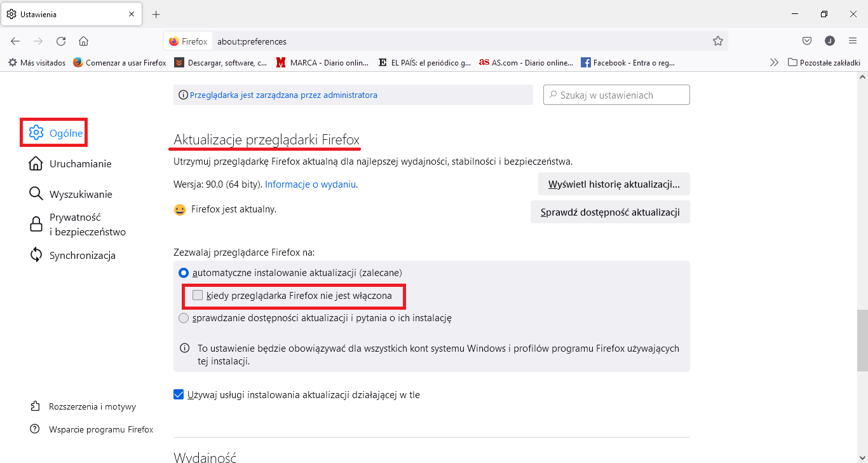This screenshot has width=868, height=463.
Task: Enable updates when Firefox is not running
Action: [x=198, y=295]
